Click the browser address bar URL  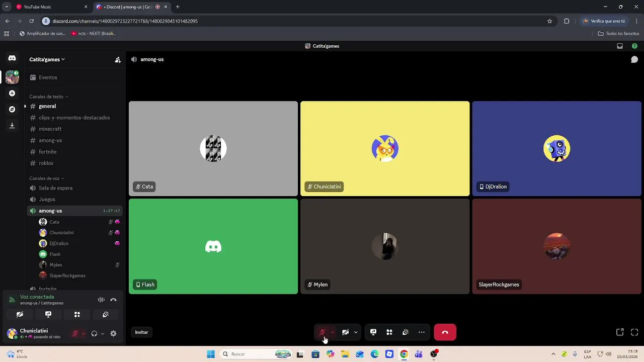tap(125, 21)
